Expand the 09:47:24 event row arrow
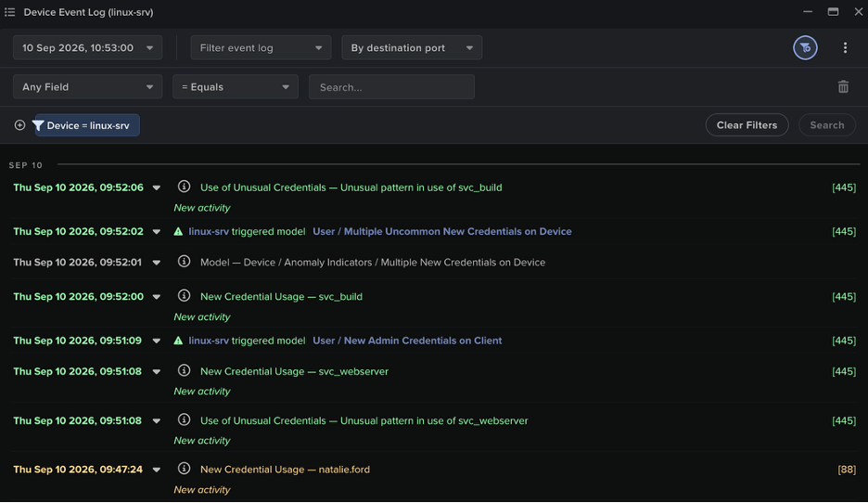 point(157,470)
